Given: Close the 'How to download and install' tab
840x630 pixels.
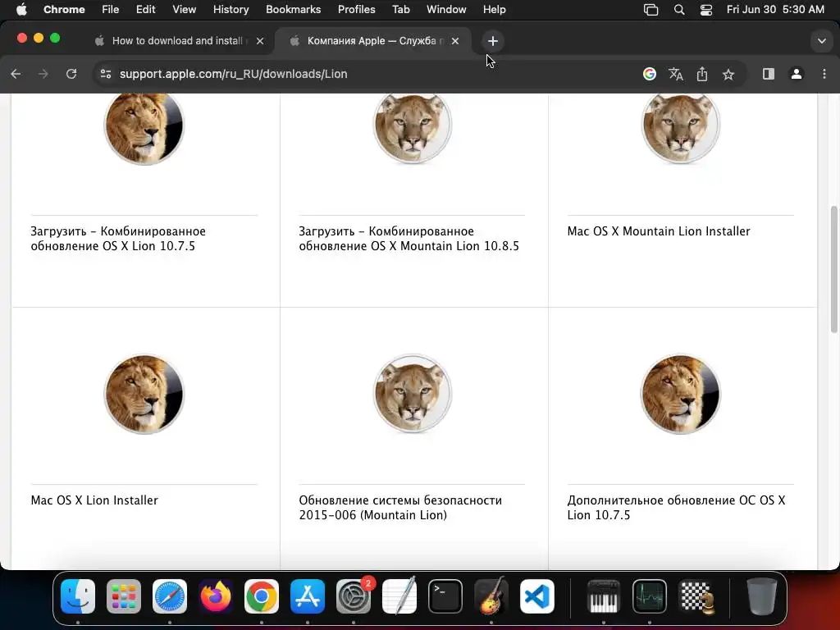Looking at the screenshot, I should (x=260, y=41).
